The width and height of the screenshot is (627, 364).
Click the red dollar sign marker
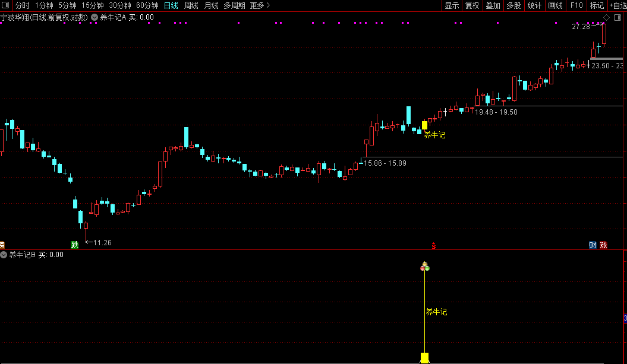pos(433,246)
